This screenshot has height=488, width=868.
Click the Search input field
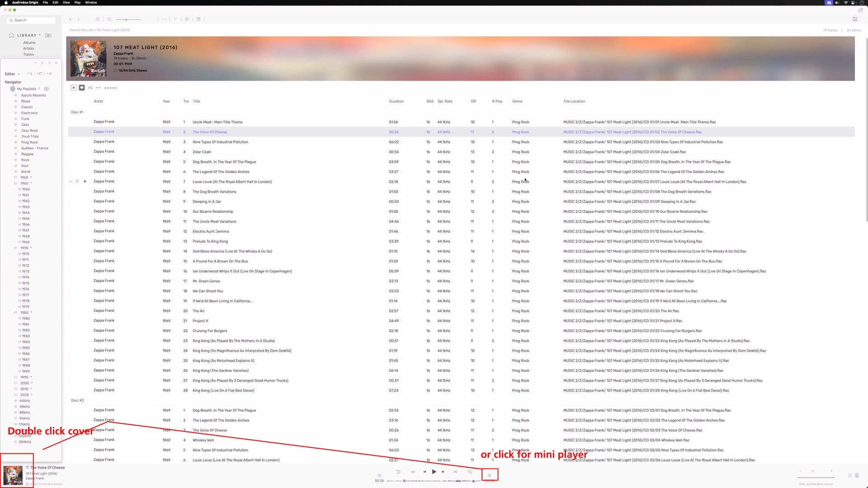(32, 20)
